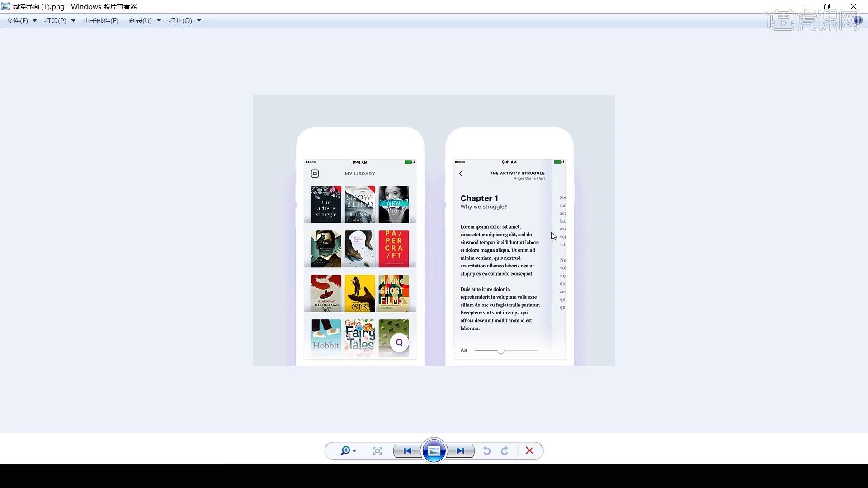868x488 pixels.
Task: Go to the next image
Action: 460,451
